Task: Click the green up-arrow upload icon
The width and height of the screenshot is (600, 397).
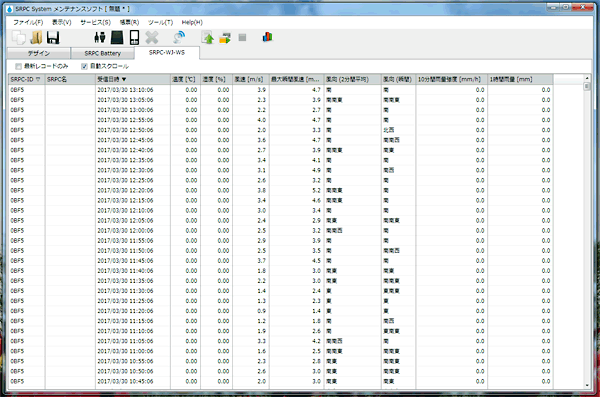Action: (208, 38)
